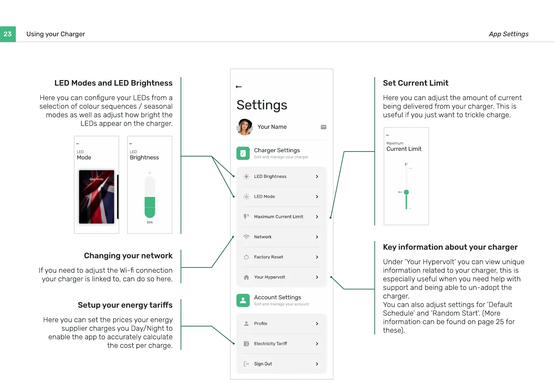Expand the Profile row chevron
The height and width of the screenshot is (392, 555).
pyautogui.click(x=317, y=323)
